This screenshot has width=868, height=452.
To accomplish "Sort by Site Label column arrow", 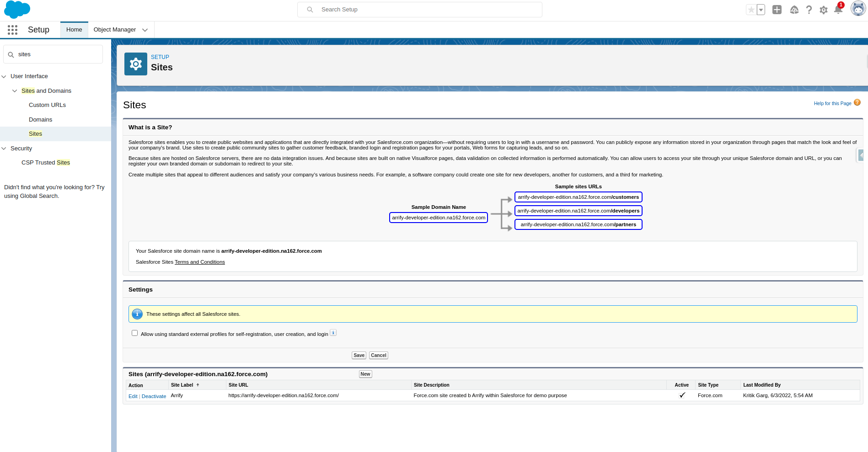I will pyautogui.click(x=198, y=385).
